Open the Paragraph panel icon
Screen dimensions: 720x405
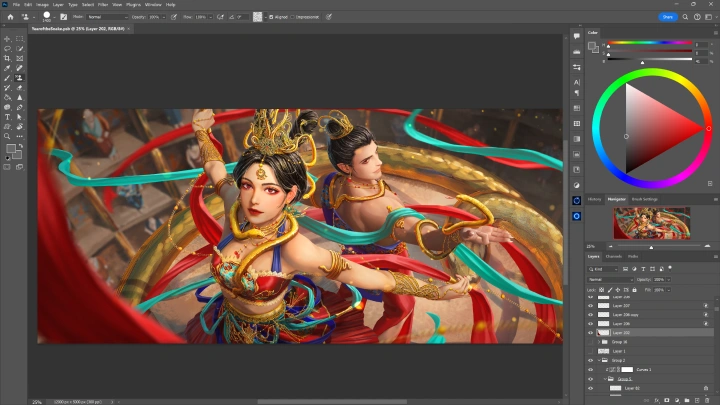(x=577, y=93)
